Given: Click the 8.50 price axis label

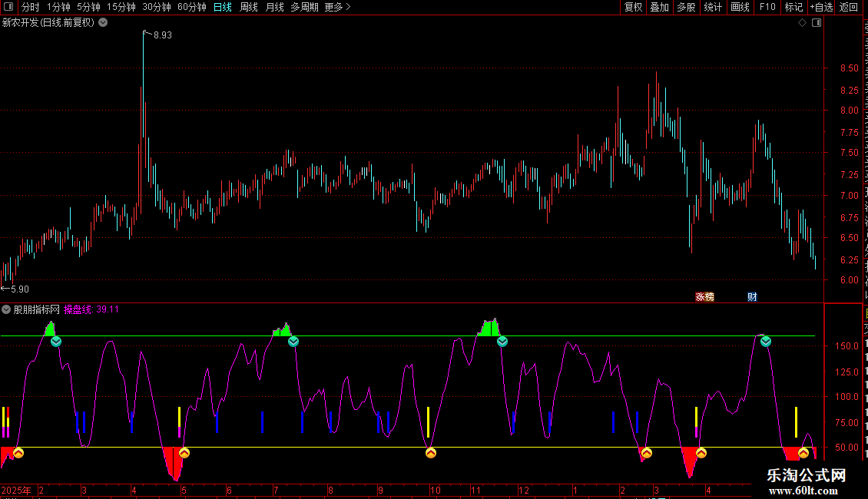Looking at the screenshot, I should [849, 68].
